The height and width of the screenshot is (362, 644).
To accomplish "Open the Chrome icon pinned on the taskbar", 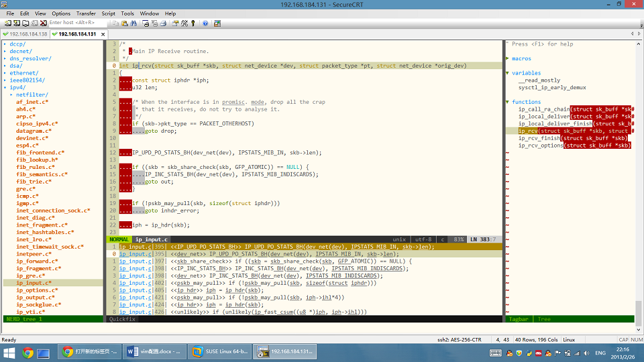I will pos(28,353).
